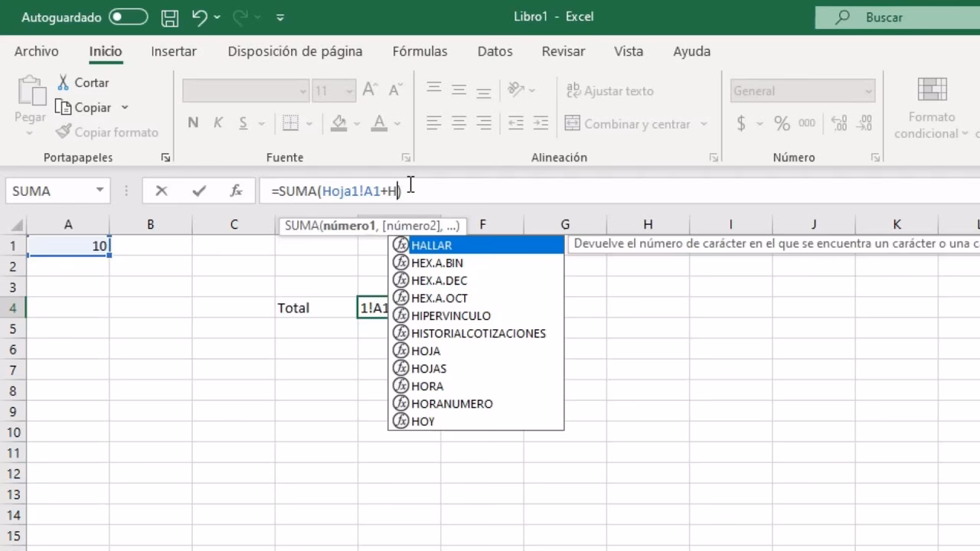The height and width of the screenshot is (551, 980).
Task: Switch to the Fórmulas ribbon tab
Action: [420, 51]
